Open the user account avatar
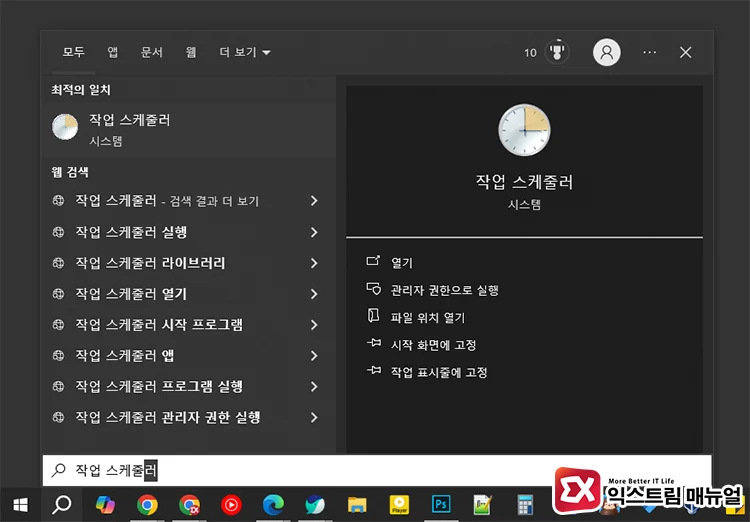750x522 pixels. 607,52
